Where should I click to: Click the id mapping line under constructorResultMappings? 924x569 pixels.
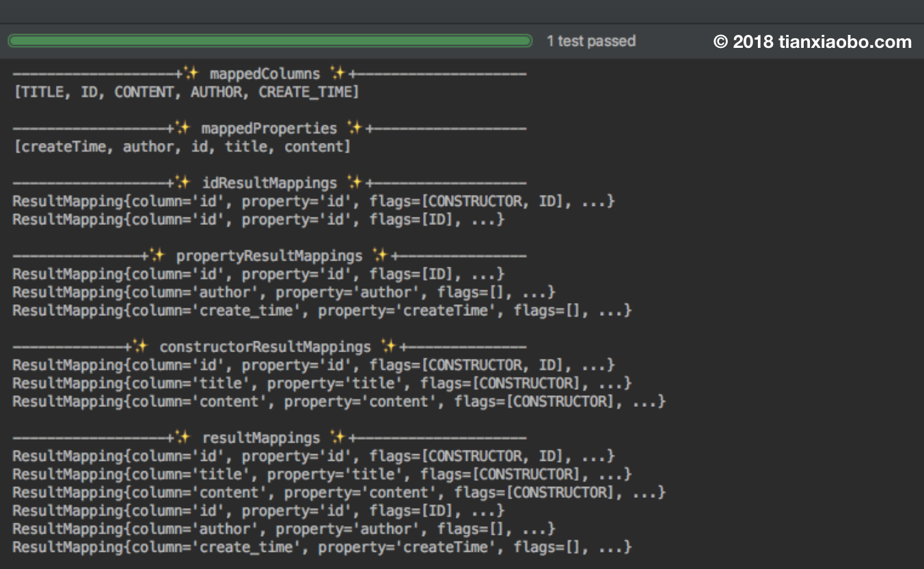coord(314,365)
